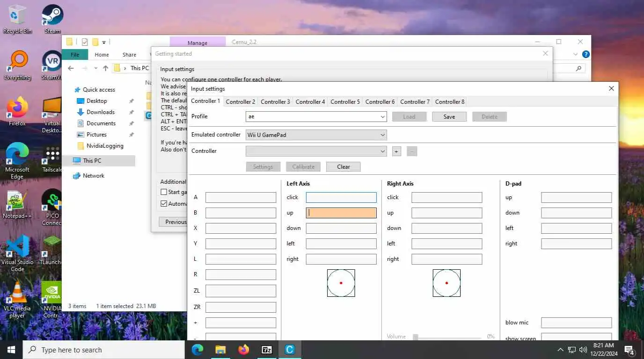Image resolution: width=644 pixels, height=359 pixels.
Task: Open Quick access in navigation pane
Action: click(99, 90)
